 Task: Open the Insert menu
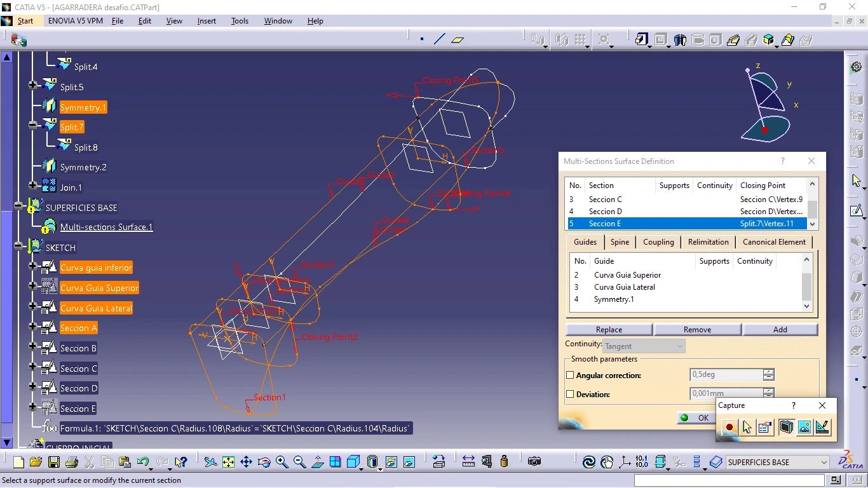click(206, 21)
